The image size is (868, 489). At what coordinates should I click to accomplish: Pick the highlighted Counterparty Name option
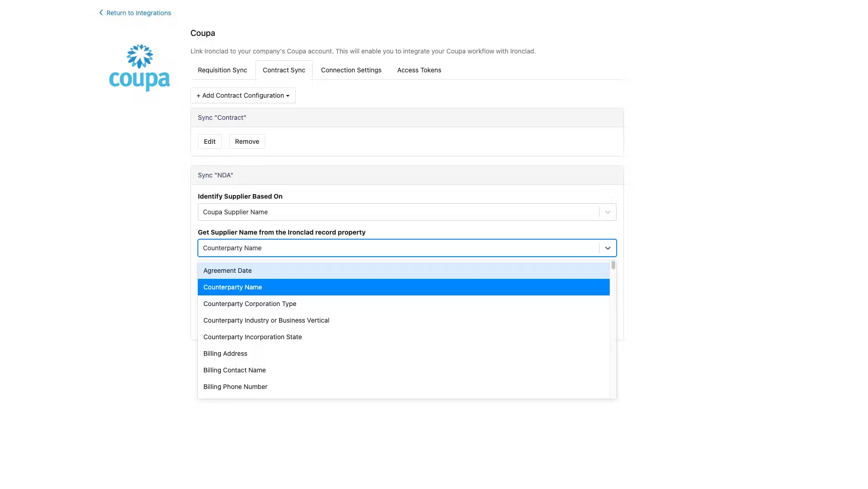click(x=404, y=287)
